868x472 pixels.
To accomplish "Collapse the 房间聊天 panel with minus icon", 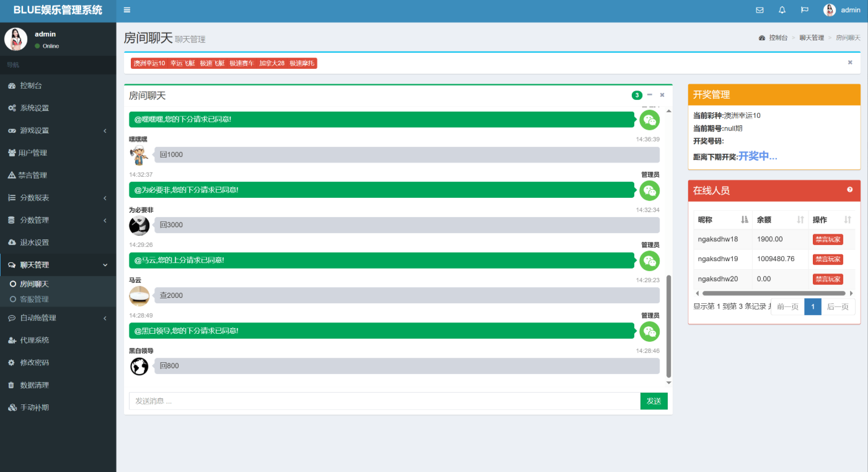I will (650, 95).
